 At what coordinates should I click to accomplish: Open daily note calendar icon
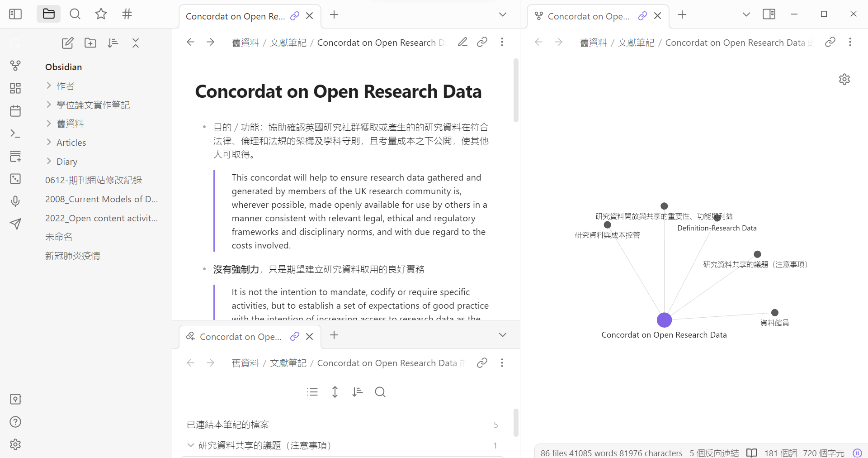tap(15, 111)
